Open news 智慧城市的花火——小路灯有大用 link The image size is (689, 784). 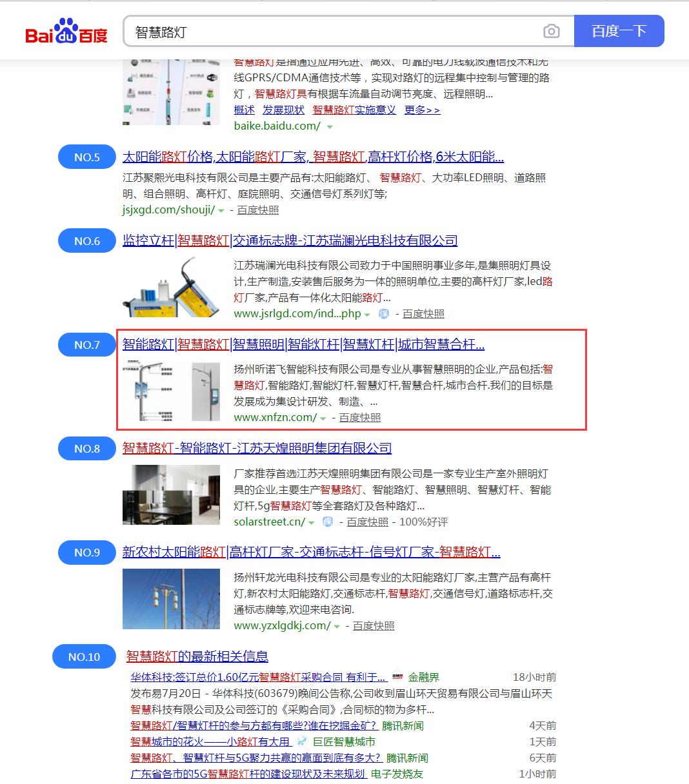point(210,741)
